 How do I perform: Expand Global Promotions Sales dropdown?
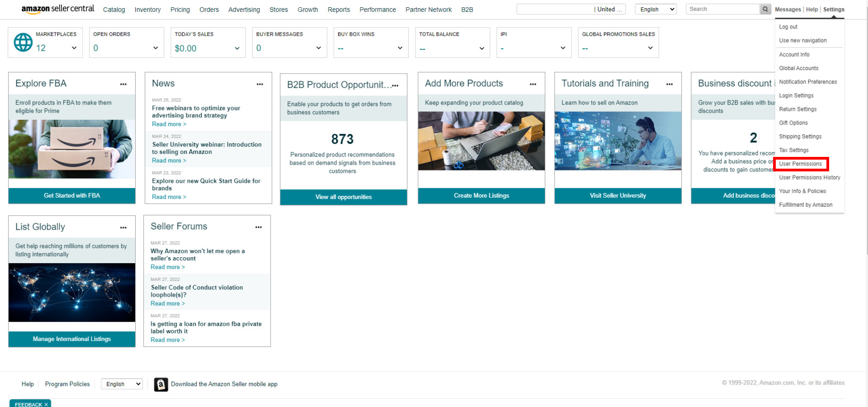650,48
